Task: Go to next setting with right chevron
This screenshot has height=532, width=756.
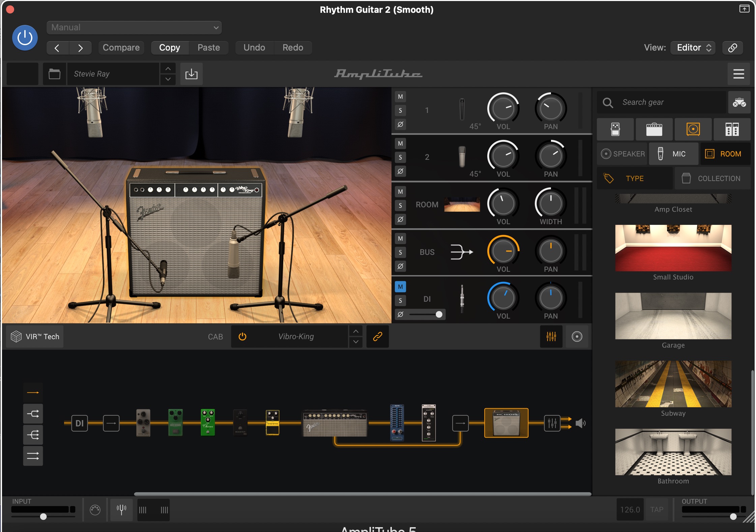Action: [80, 48]
